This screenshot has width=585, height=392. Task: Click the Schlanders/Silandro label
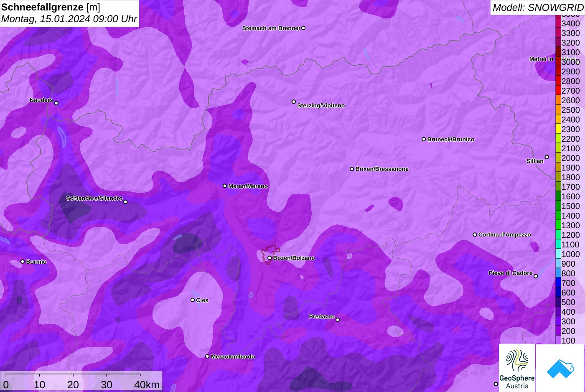click(x=94, y=198)
